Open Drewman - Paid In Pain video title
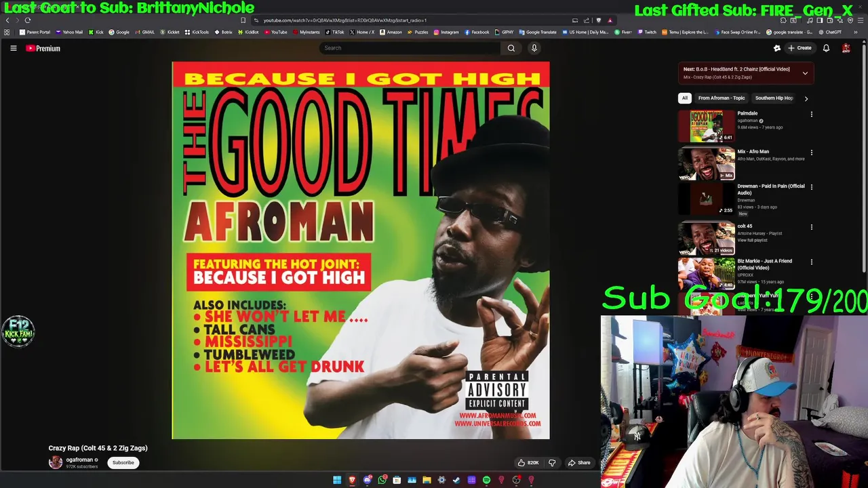868x488 pixels. coord(771,189)
